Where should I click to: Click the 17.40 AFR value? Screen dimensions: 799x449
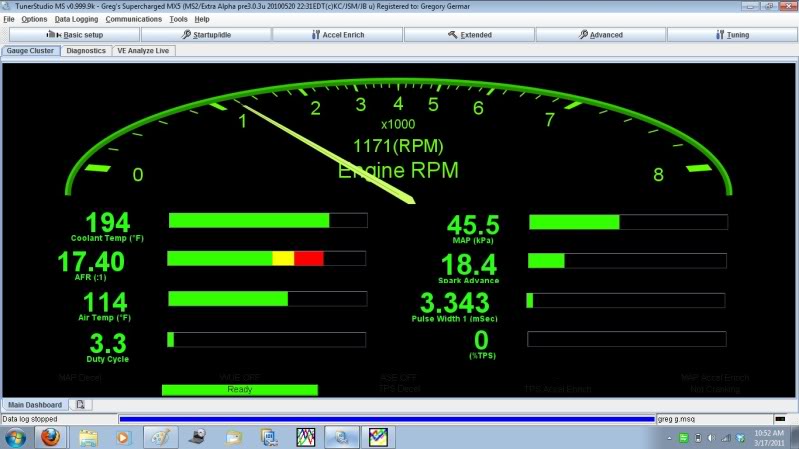[91, 262]
